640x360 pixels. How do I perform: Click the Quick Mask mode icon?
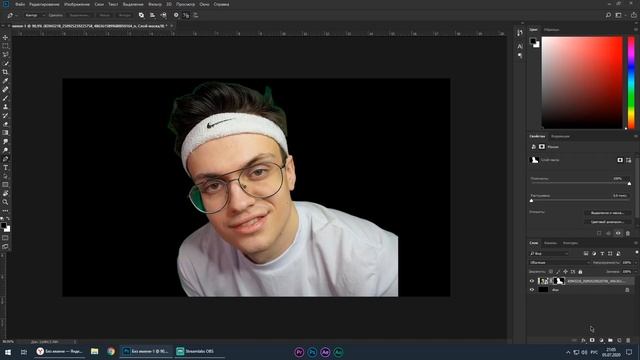tap(5, 238)
